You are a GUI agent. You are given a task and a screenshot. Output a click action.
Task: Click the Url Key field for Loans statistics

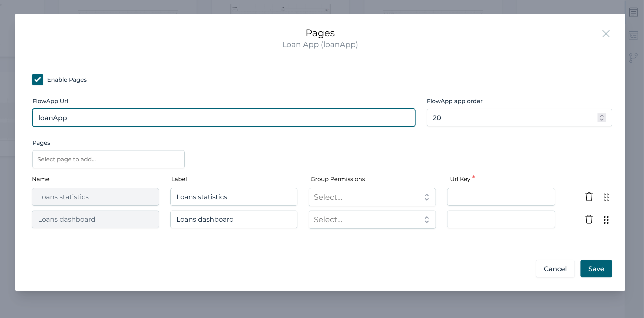pos(501,197)
